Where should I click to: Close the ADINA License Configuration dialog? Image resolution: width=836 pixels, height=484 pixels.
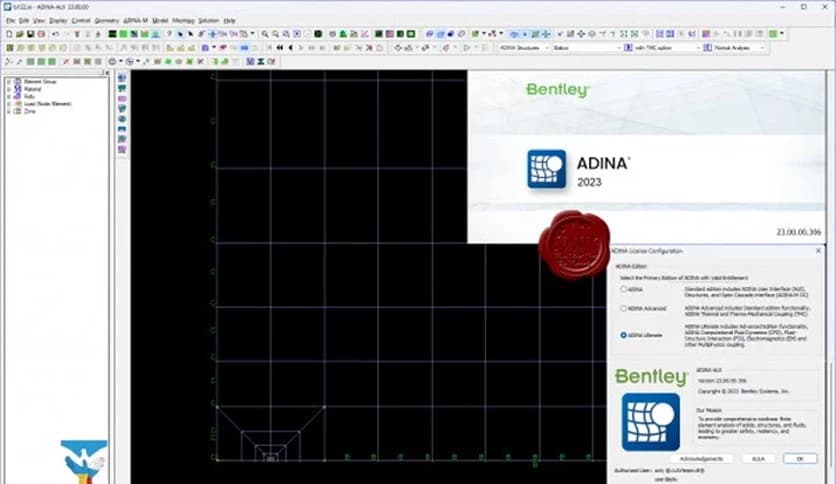818,251
